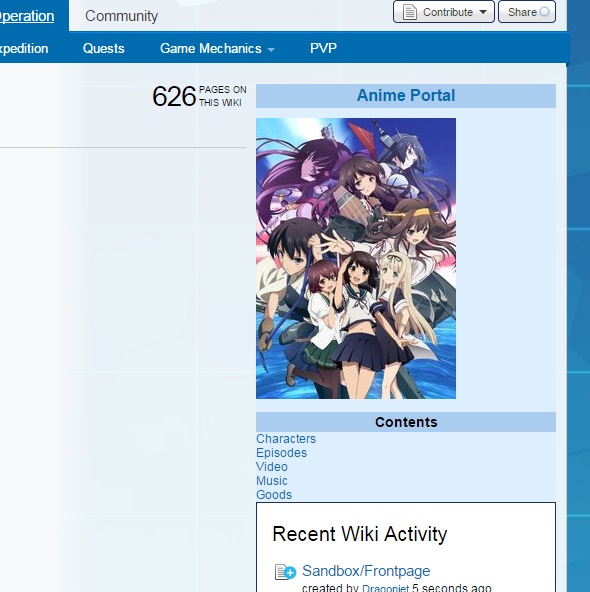Click the Contribute page icon

[409, 12]
